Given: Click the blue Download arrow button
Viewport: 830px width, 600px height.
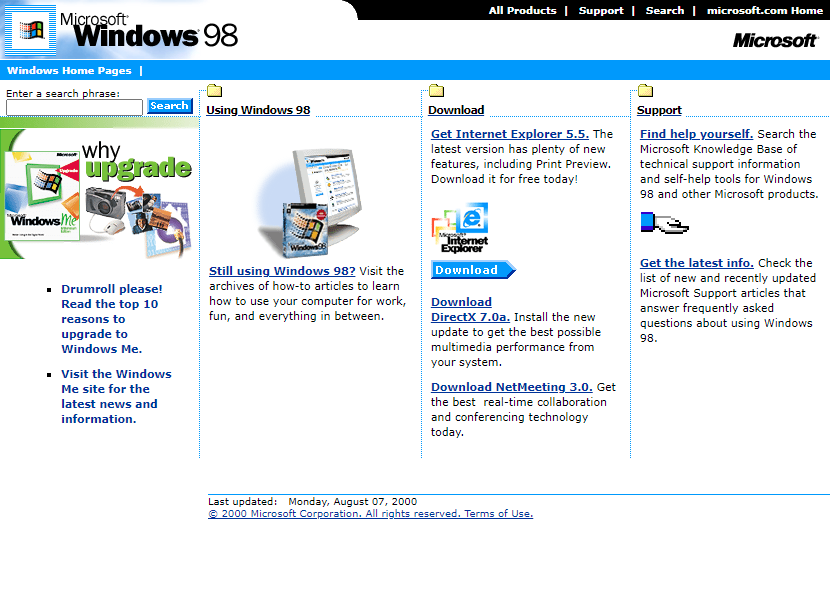Looking at the screenshot, I should click(x=473, y=270).
